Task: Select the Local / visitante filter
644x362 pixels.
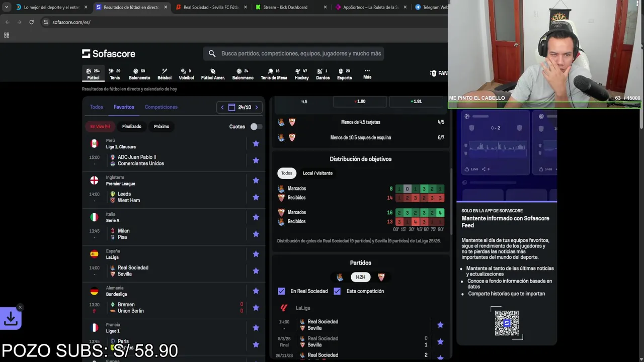Action: (317, 173)
